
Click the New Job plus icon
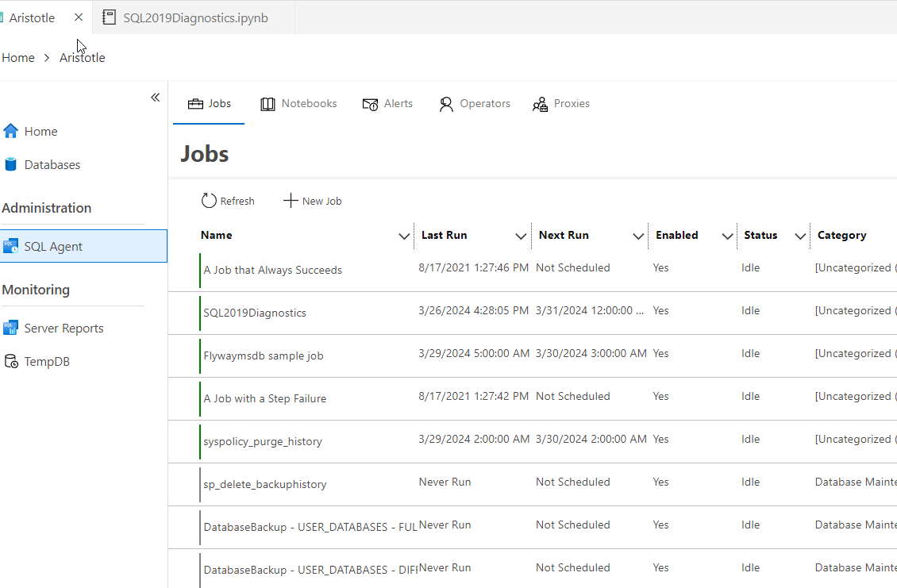coord(291,201)
